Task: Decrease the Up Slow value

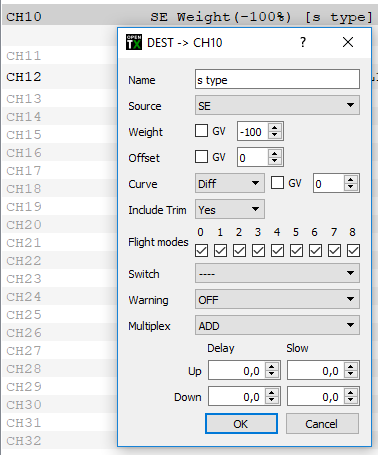Action: 350,374
